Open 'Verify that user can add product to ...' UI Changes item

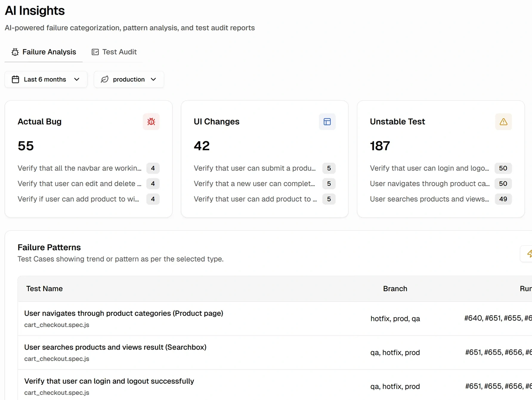coord(255,199)
